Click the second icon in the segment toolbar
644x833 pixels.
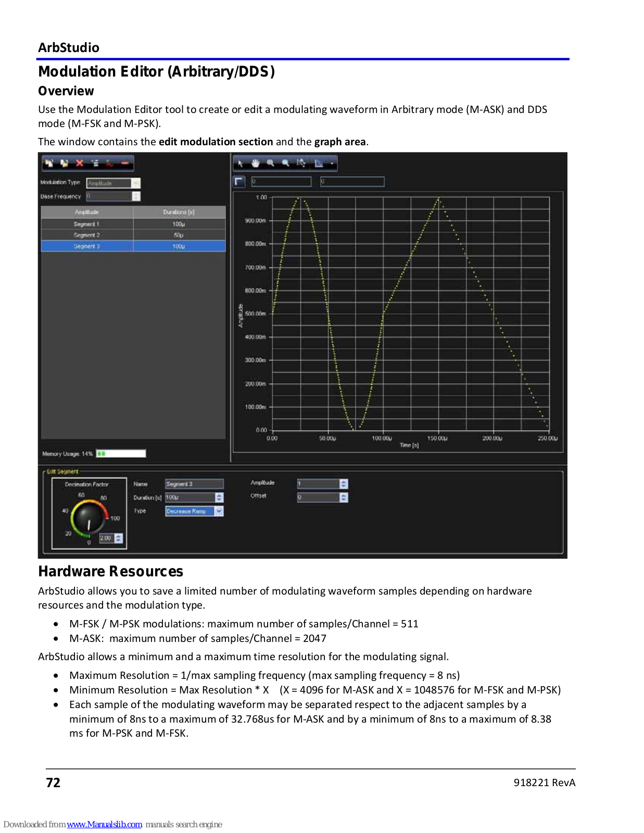coord(64,163)
